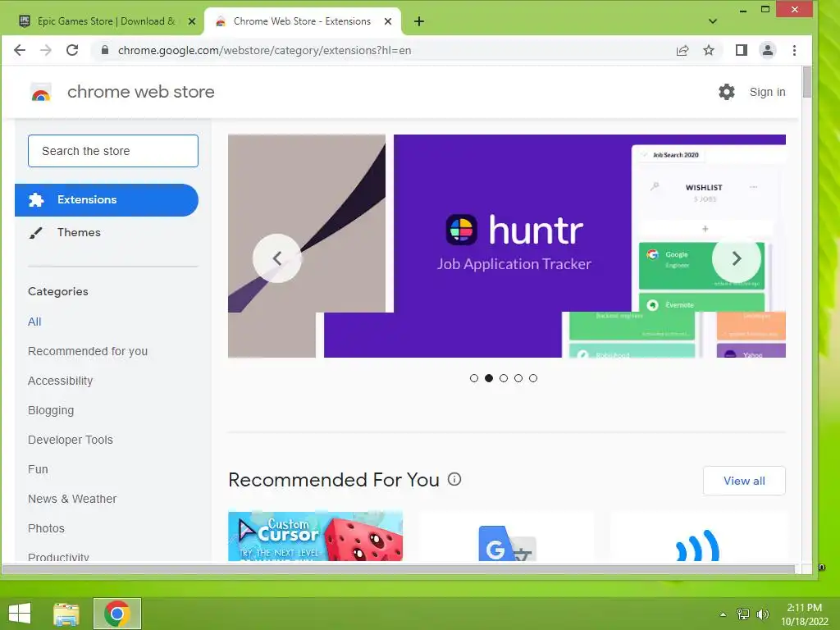Screen dimensions: 840x630
Task: Choose Recommended for you category
Action: click(88, 351)
